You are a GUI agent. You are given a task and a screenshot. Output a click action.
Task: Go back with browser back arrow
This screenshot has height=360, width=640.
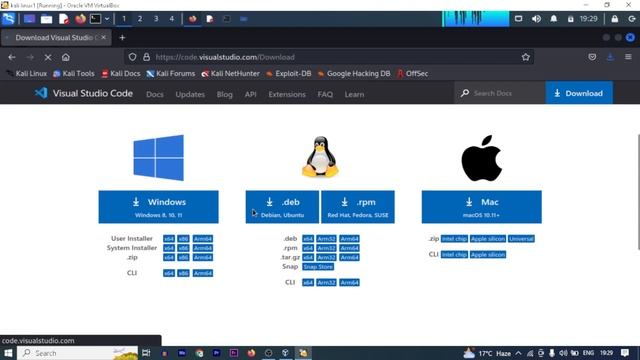click(x=12, y=57)
